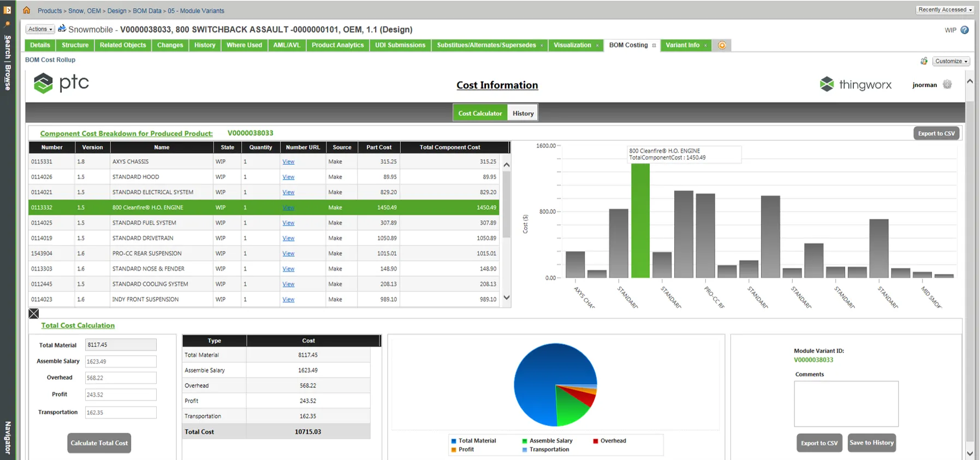The height and width of the screenshot is (460, 980).
Task: Open the help question mark icon
Action: click(965, 30)
